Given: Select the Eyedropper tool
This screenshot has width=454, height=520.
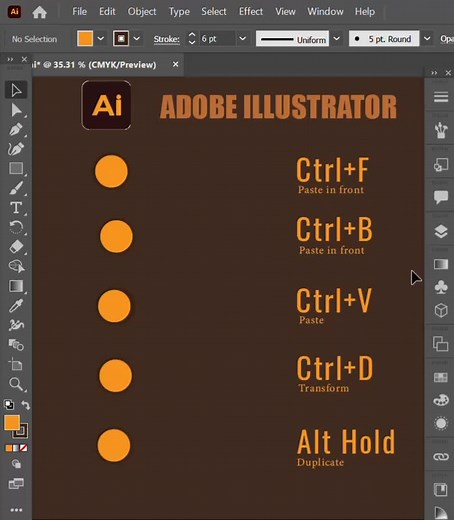Looking at the screenshot, I should pyautogui.click(x=16, y=305).
